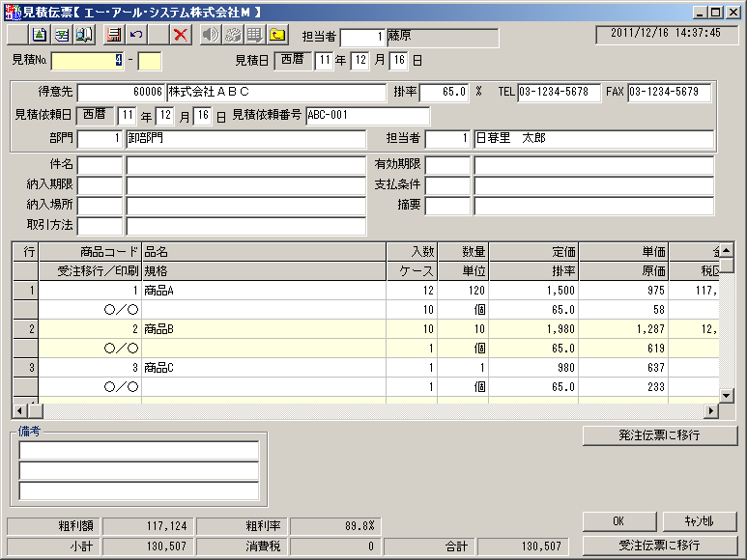Image resolution: width=747 pixels, height=560 pixels.
Task: Click the 単価 column header
Action: point(623,252)
